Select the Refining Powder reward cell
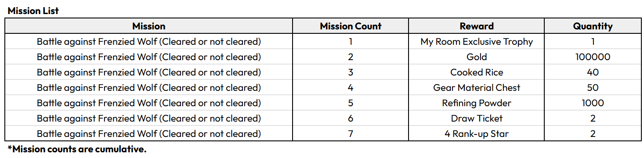Image resolution: width=644 pixels, height=158 pixels. pos(477,103)
